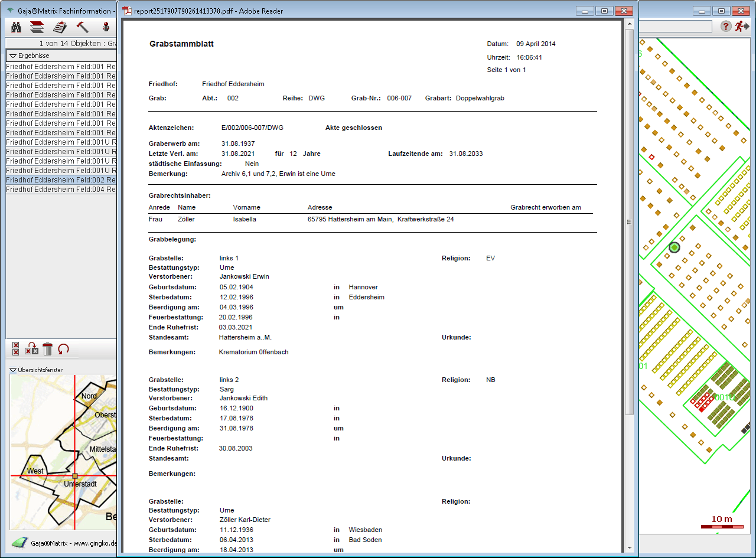Select the highlighted Feld:002 result row
Image resolution: width=756 pixels, height=558 pixels.
pos(61,180)
